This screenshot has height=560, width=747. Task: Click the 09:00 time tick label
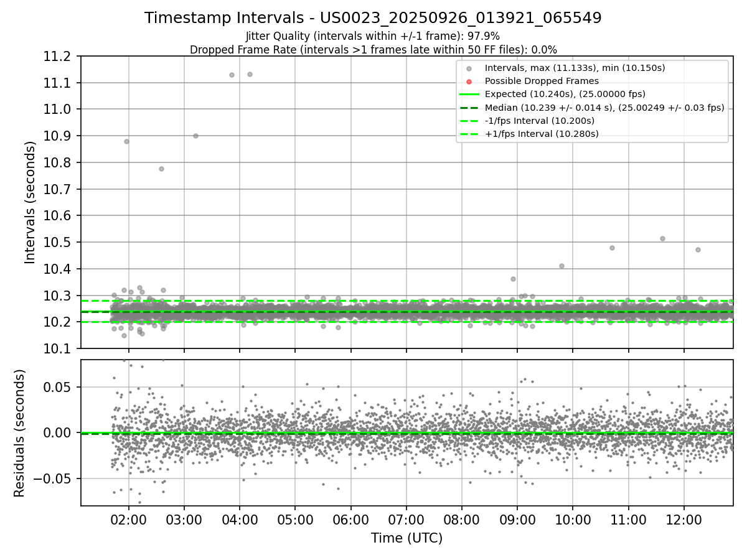(x=517, y=520)
